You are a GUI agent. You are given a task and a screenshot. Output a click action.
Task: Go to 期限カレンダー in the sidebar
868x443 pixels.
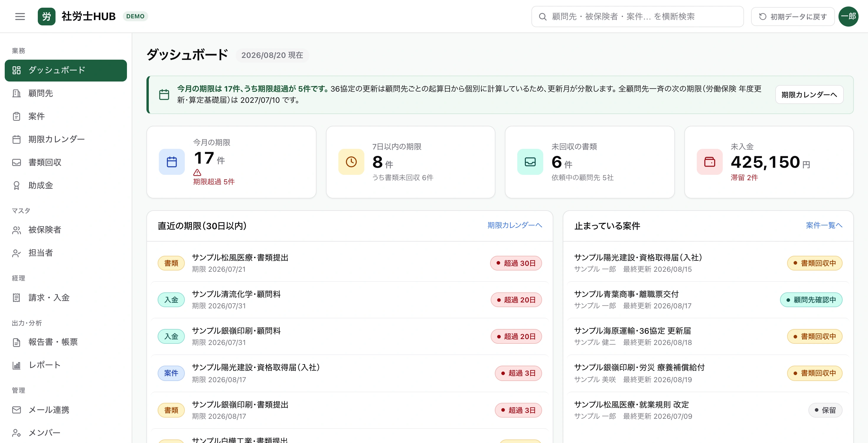pyautogui.click(x=66, y=139)
